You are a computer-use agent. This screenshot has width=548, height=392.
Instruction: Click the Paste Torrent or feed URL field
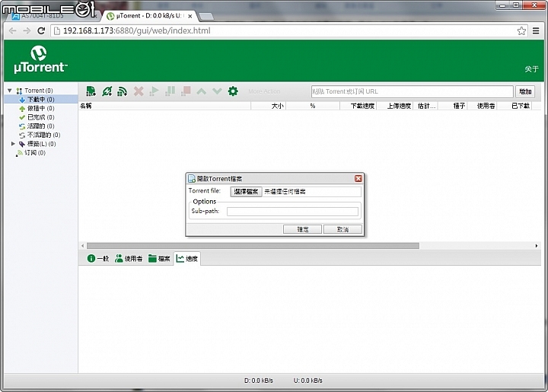coord(412,91)
